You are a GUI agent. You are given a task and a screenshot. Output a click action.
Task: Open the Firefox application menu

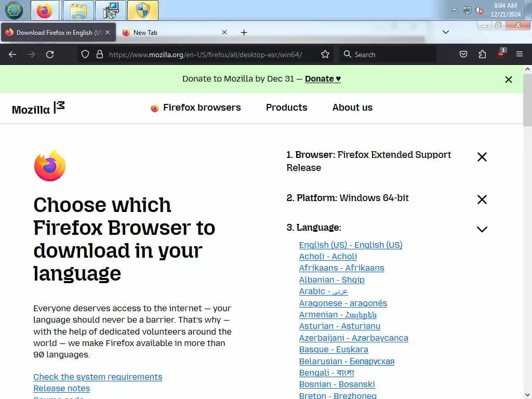click(x=520, y=54)
